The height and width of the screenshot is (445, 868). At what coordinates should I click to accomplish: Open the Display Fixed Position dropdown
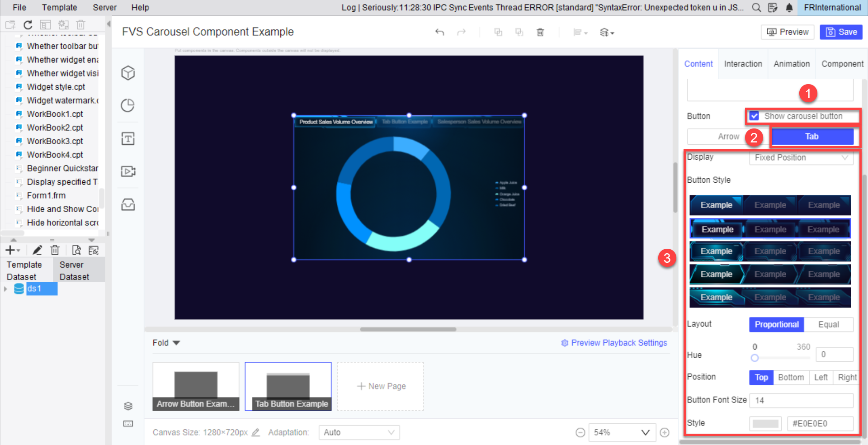point(801,158)
